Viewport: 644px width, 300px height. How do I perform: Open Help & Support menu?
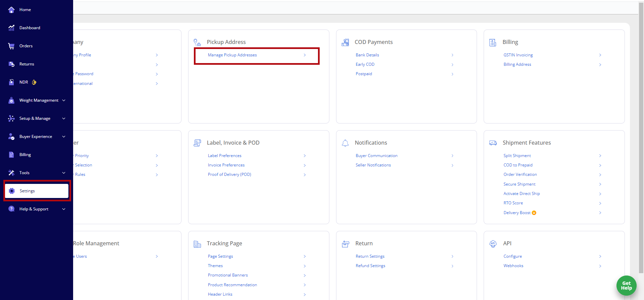click(x=64, y=209)
